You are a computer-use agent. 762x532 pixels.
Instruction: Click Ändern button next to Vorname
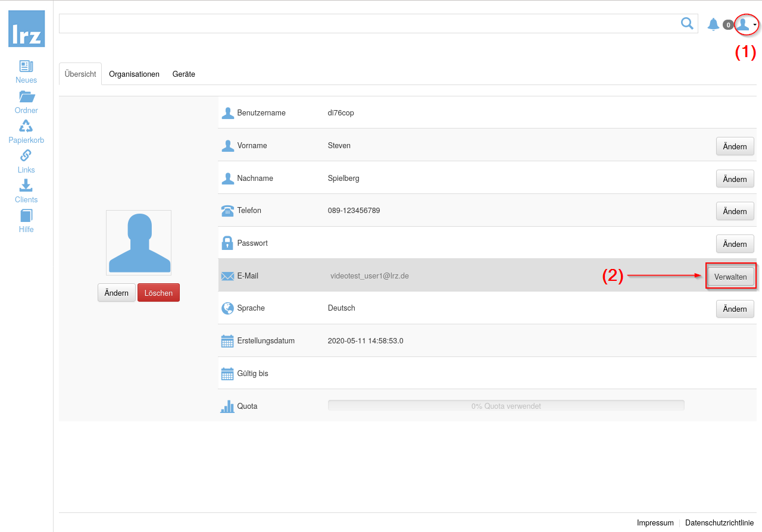point(735,146)
